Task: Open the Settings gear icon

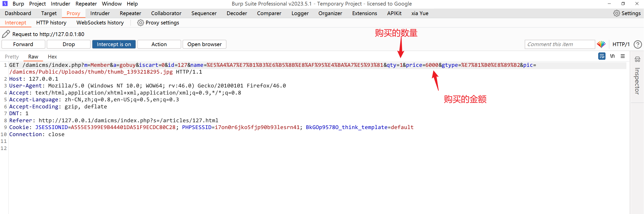Action: point(616,13)
